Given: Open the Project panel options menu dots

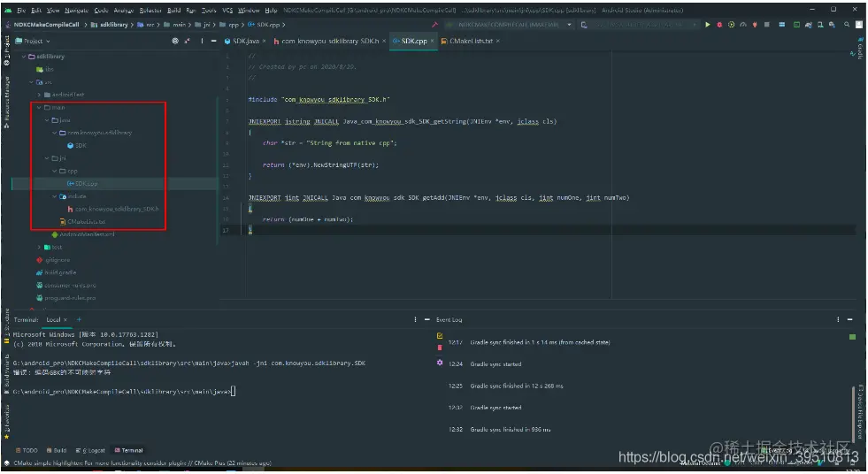Looking at the screenshot, I should pyautogui.click(x=202, y=41).
